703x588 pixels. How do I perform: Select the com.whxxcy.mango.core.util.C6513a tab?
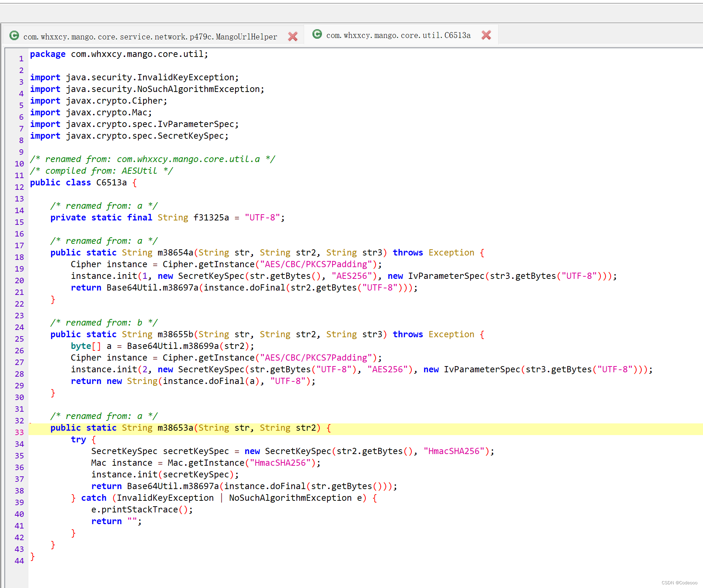pos(398,35)
